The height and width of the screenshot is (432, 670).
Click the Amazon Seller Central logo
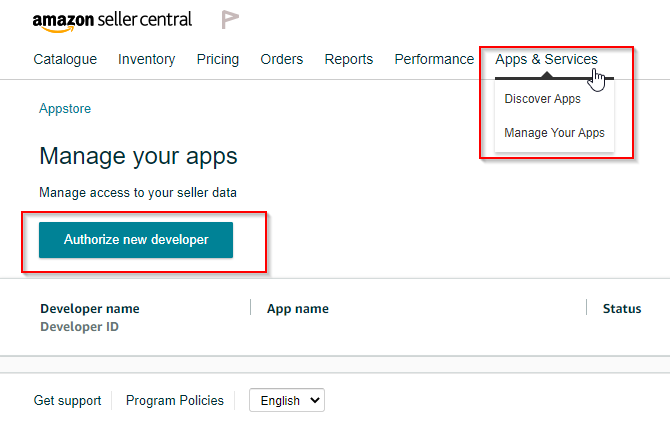112,21
